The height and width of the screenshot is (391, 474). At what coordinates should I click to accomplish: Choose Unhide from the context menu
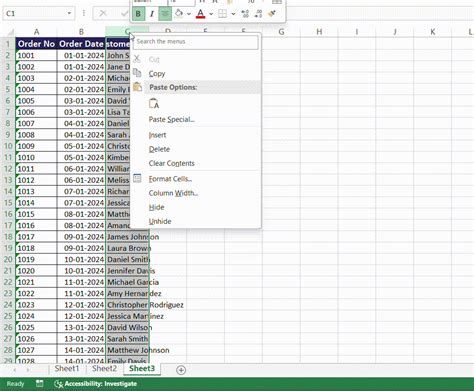pyautogui.click(x=160, y=221)
